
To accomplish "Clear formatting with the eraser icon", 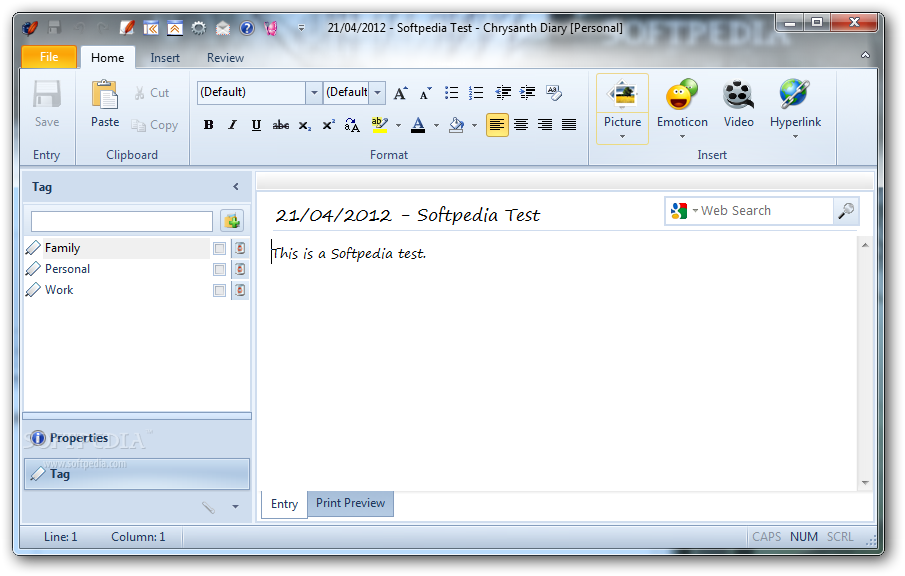I will [x=554, y=92].
